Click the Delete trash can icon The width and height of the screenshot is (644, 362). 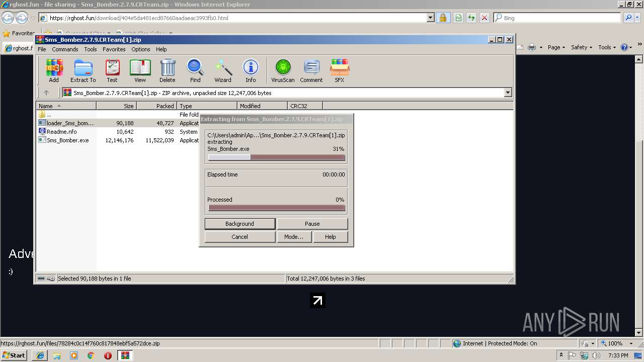pos(168,70)
